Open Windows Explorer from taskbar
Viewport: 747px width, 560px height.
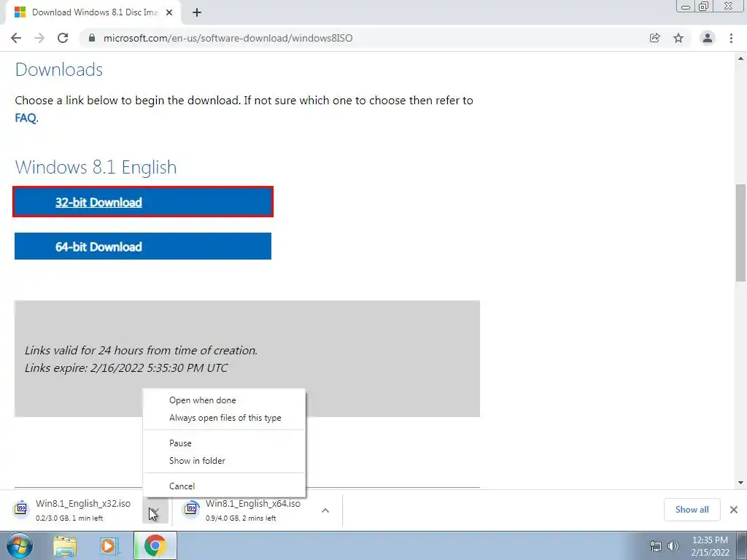[65, 546]
